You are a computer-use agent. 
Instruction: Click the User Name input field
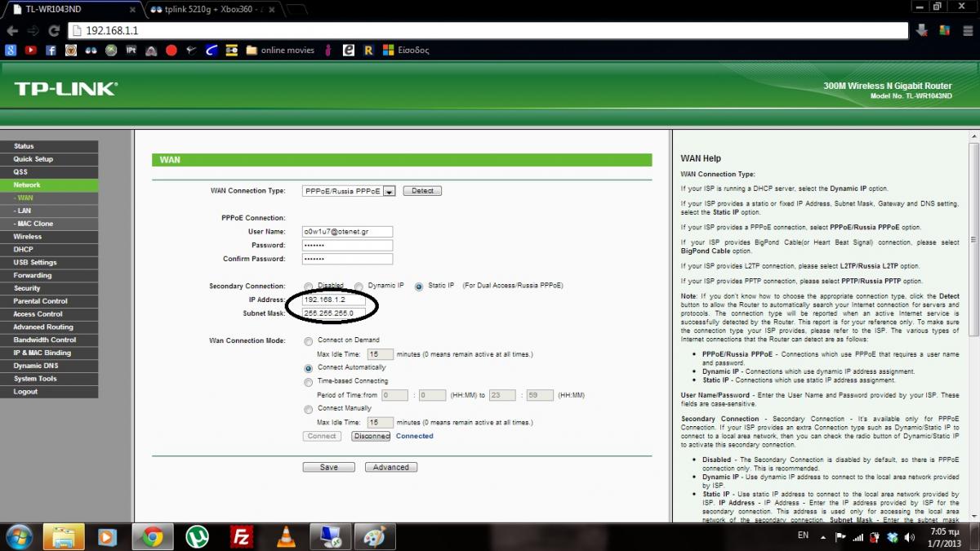(347, 232)
